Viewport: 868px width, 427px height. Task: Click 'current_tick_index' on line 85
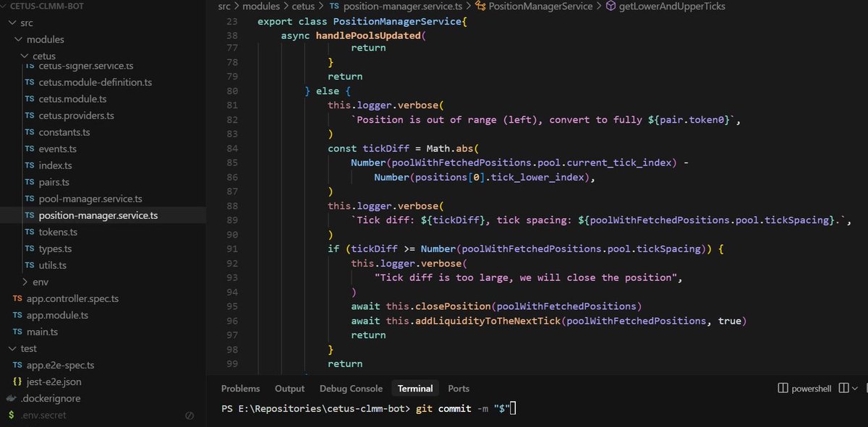coord(620,163)
